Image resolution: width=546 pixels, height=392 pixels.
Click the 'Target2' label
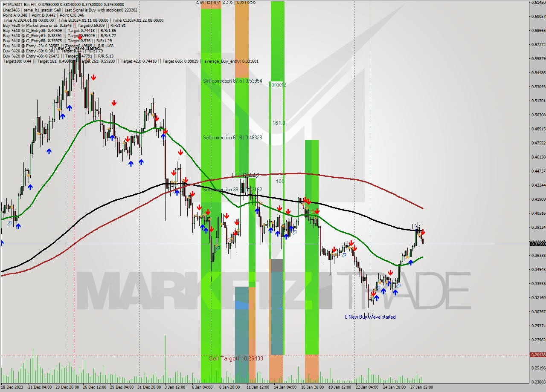point(277,85)
